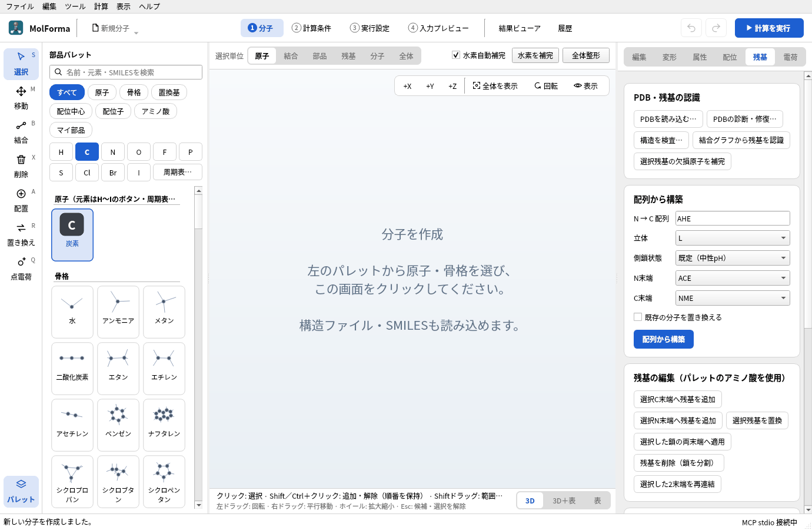Viewport: 812px width, 530px height.
Task: Activate the 置き換え replace tool
Action: (21, 234)
